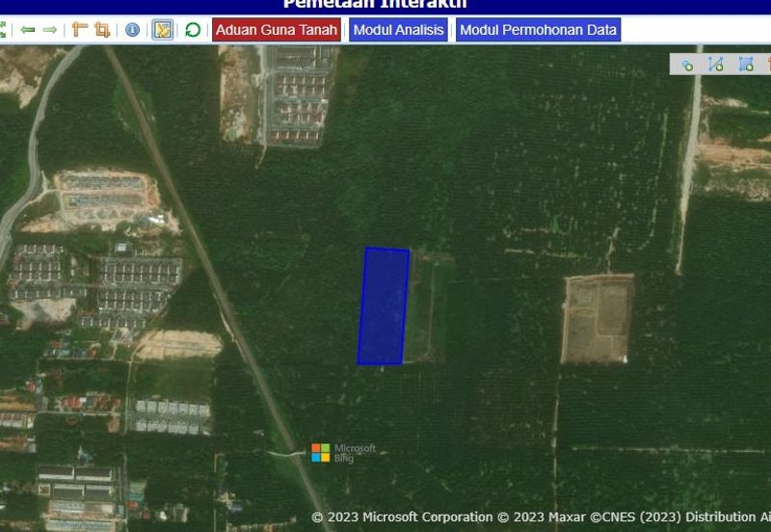
Task: Activate the feature info identify tool
Action: coord(132,30)
